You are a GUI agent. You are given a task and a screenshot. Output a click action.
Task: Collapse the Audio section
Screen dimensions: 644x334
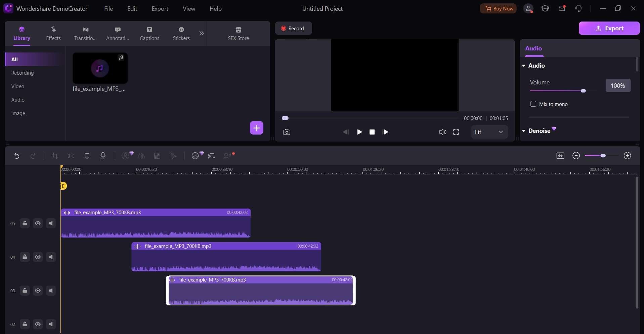click(x=524, y=66)
